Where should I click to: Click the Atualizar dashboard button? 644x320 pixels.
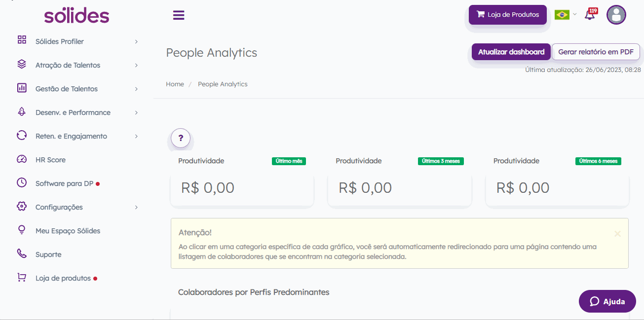[x=511, y=52]
